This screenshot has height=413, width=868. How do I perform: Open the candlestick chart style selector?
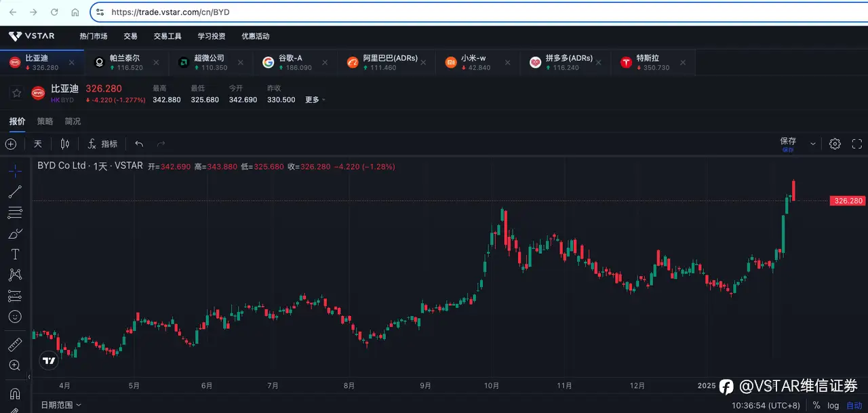pos(65,144)
